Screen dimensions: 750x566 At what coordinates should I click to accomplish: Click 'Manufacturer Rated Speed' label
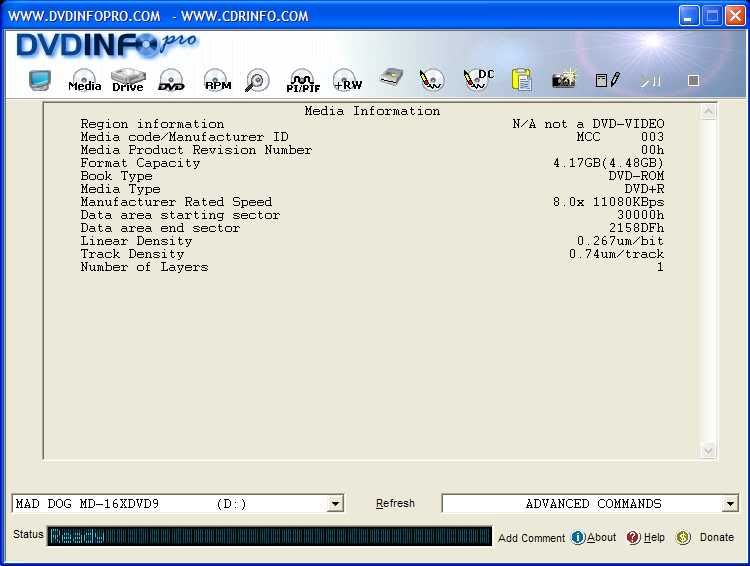point(176,202)
